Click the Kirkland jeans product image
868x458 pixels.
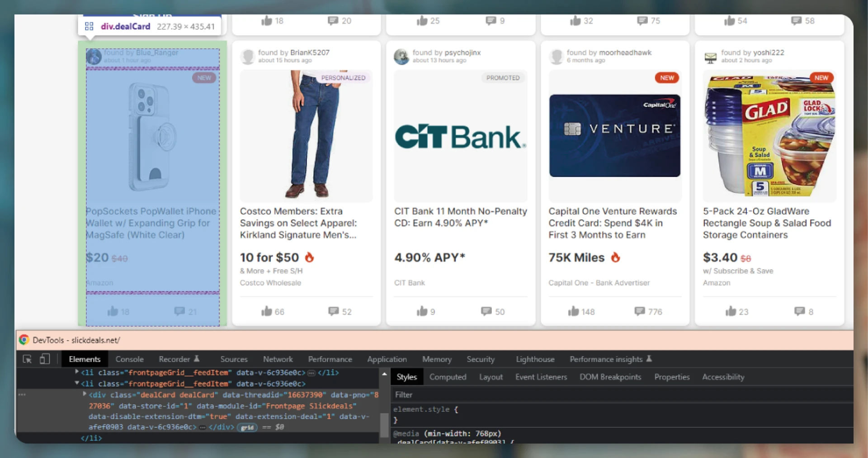click(x=307, y=136)
